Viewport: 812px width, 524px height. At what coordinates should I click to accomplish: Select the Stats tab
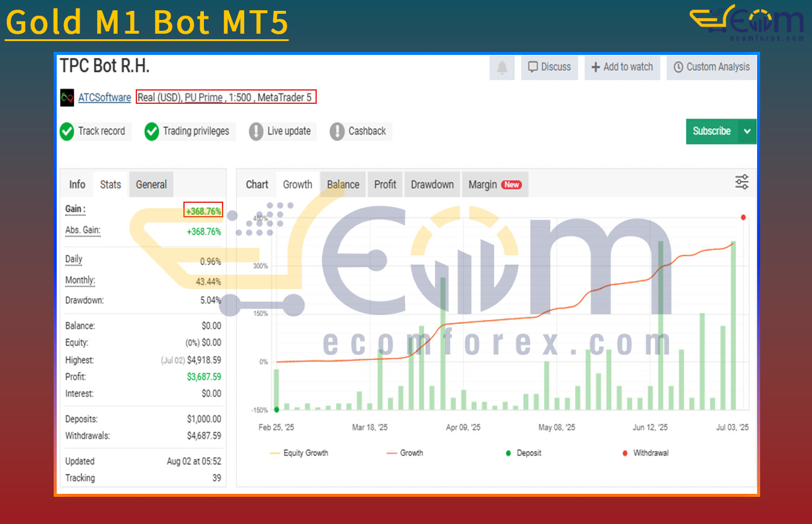(x=110, y=185)
